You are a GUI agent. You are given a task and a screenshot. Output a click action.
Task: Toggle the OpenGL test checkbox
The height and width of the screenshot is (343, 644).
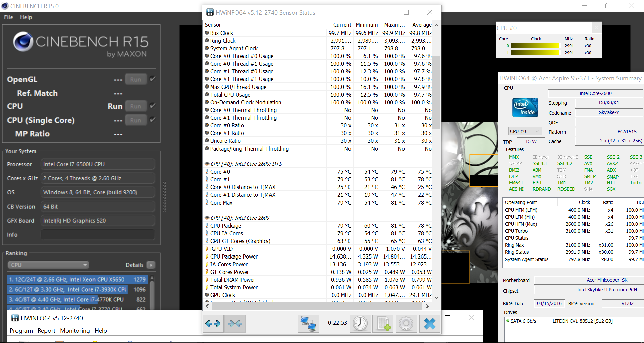[x=153, y=79]
